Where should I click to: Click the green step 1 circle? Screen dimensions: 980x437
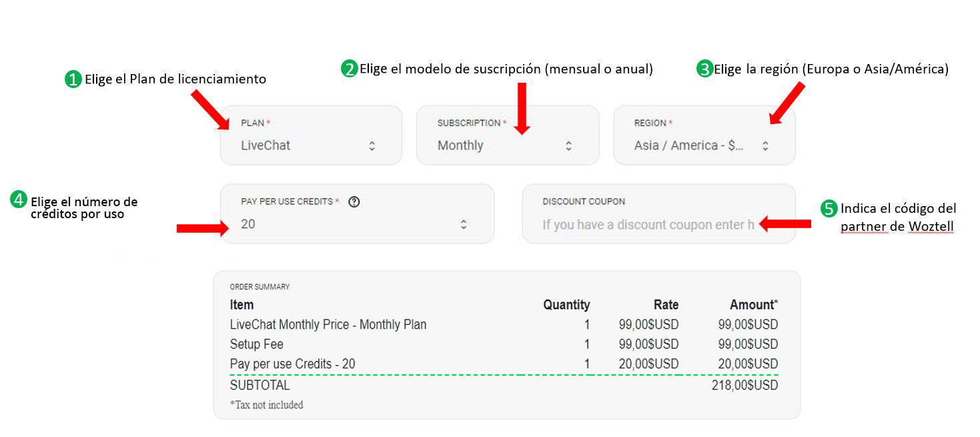pyautogui.click(x=73, y=79)
